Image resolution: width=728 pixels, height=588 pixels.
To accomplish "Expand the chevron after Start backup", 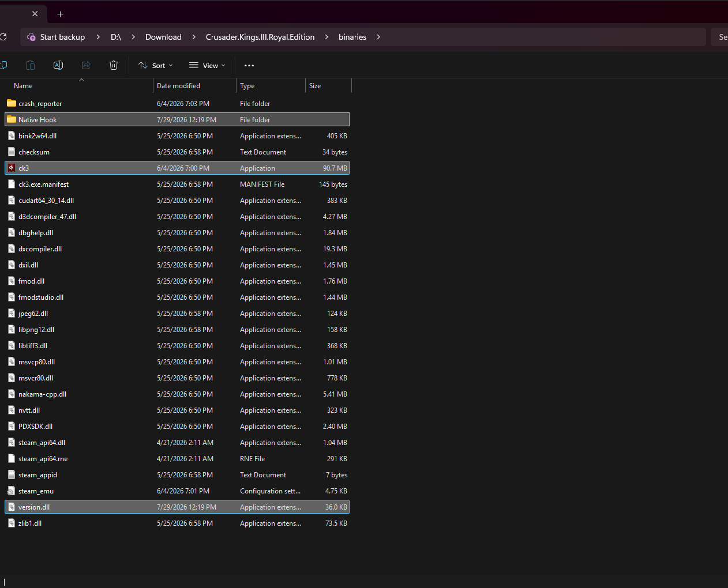I will click(98, 37).
